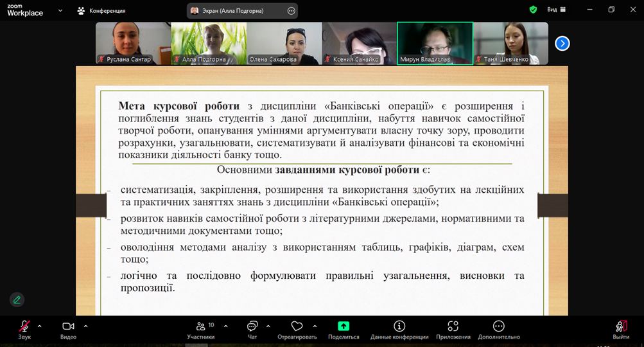Click the green encryption shield icon
The image size is (644, 347).
pos(533,10)
